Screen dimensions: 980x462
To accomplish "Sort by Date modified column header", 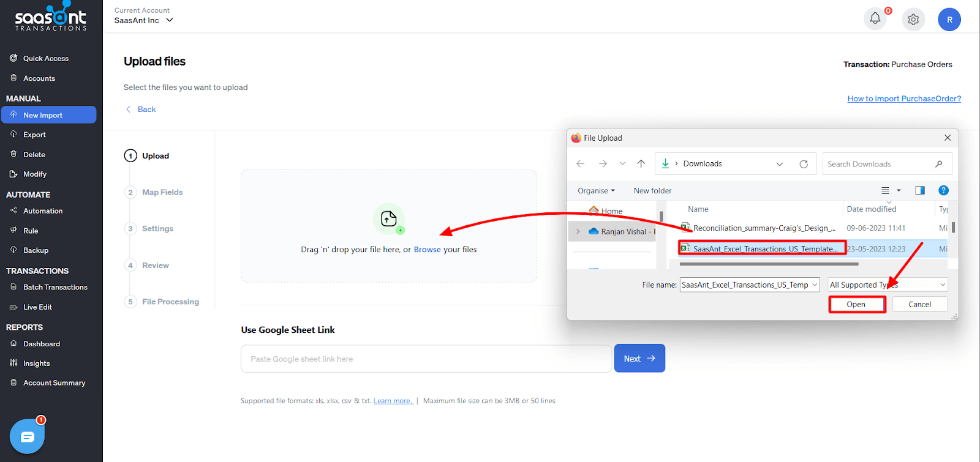I will click(x=871, y=209).
